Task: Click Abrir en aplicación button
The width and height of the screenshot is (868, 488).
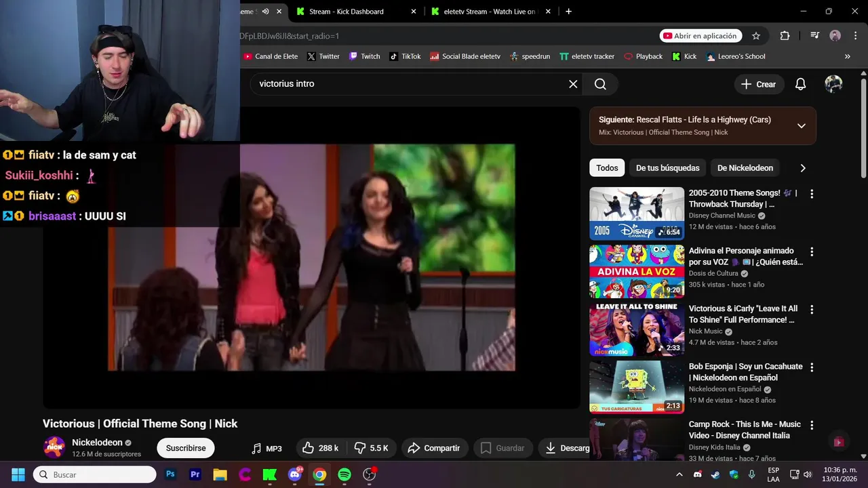Action: coord(701,36)
